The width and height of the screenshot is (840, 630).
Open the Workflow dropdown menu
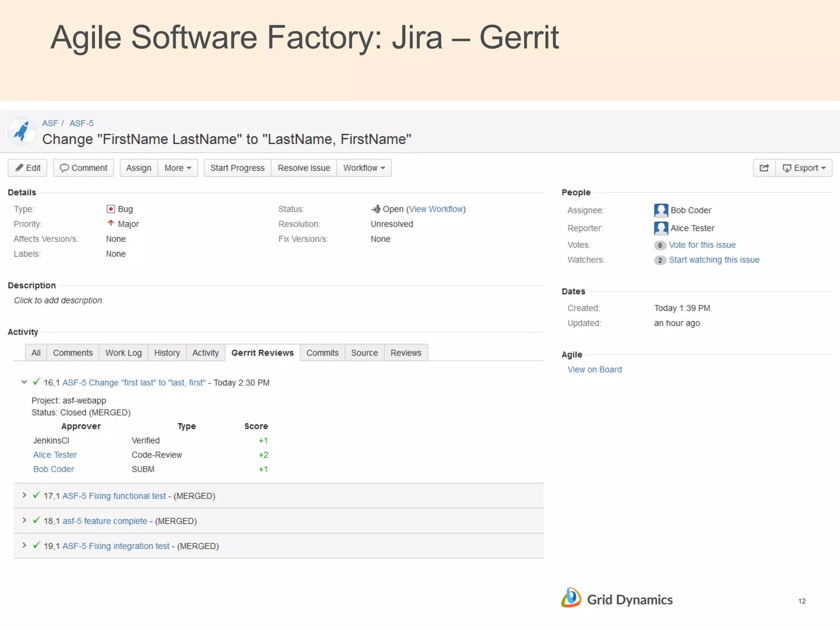click(x=364, y=168)
